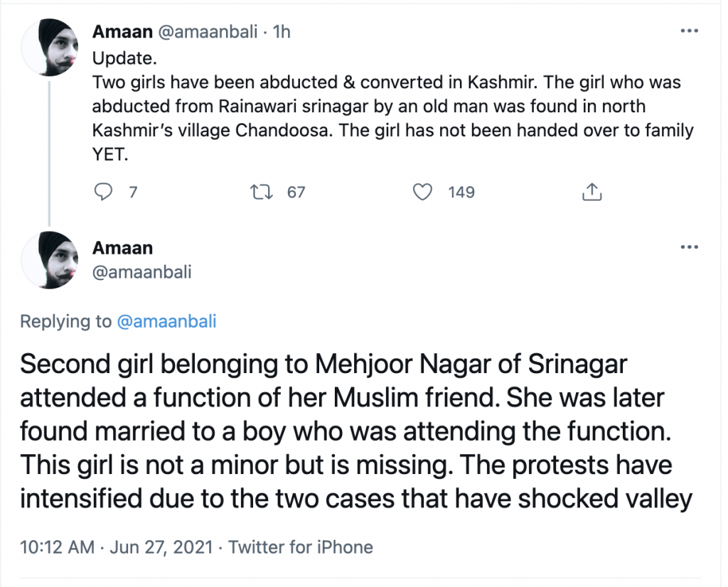Click the reply speech bubble icon
Image resolution: width=728 pixels, height=587 pixels.
coord(104,192)
